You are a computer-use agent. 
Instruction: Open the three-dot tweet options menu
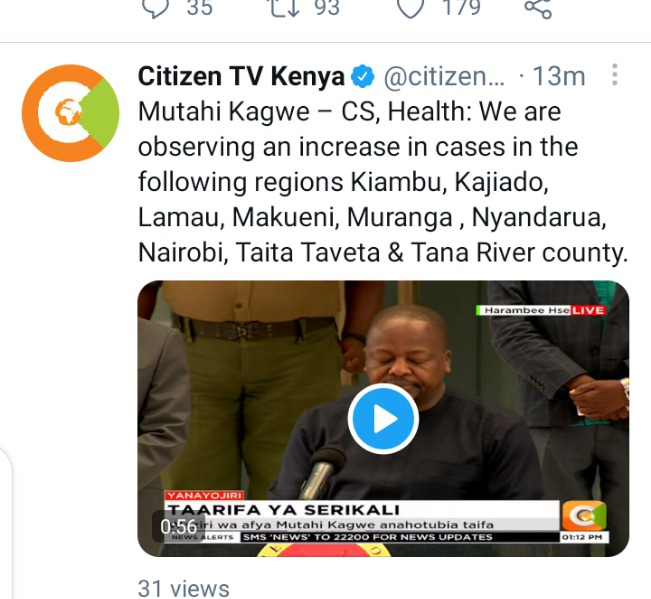(615, 75)
